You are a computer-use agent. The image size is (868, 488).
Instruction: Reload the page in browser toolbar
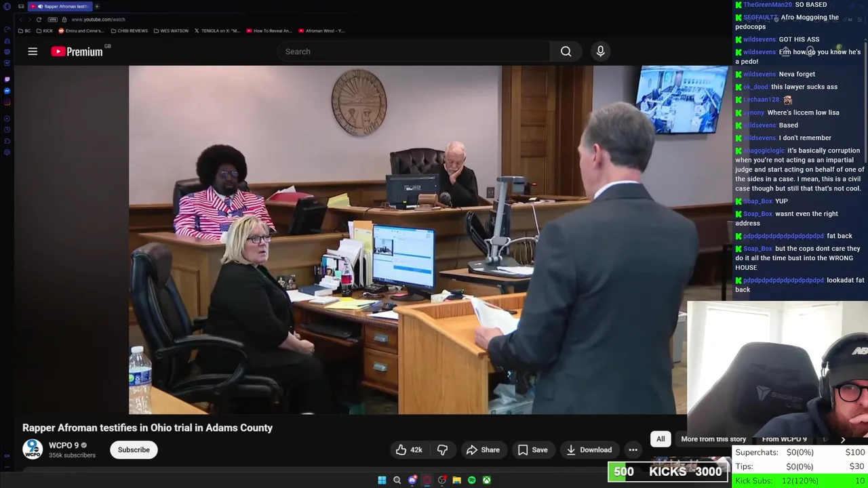point(39,20)
